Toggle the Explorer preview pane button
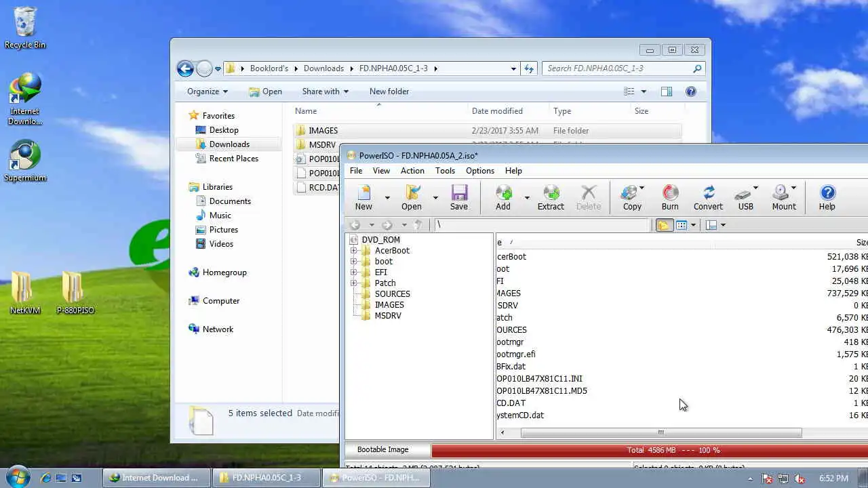 [x=667, y=91]
